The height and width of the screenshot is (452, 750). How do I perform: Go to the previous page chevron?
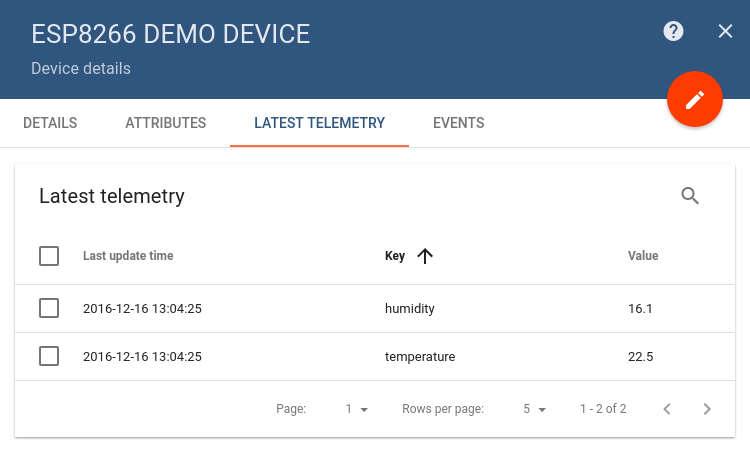[x=667, y=409]
